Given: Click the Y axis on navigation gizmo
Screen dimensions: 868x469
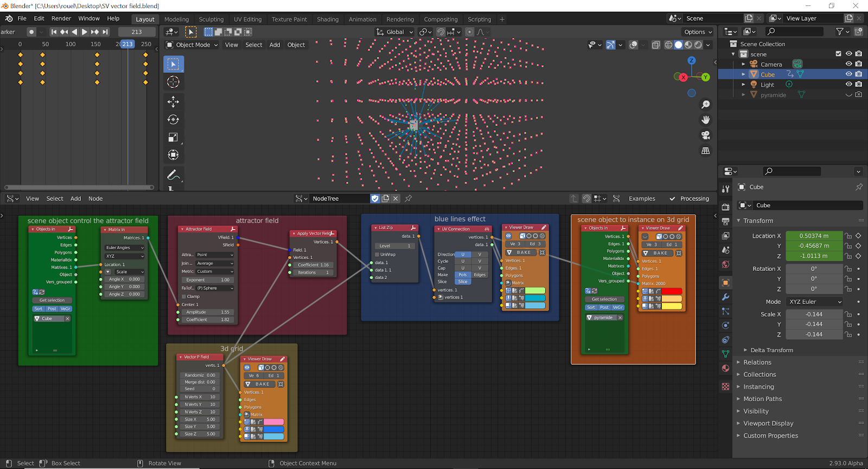Looking at the screenshot, I should (705, 77).
